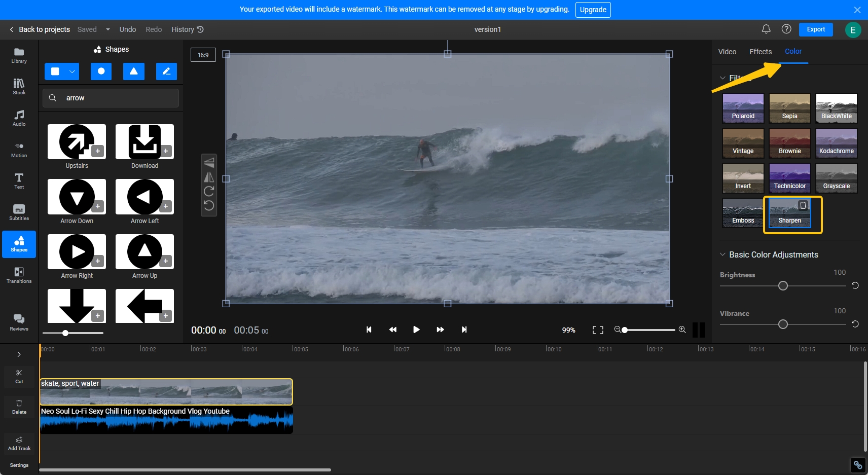
Task: Open the 16:9 aspect ratio selector
Action: tap(203, 55)
